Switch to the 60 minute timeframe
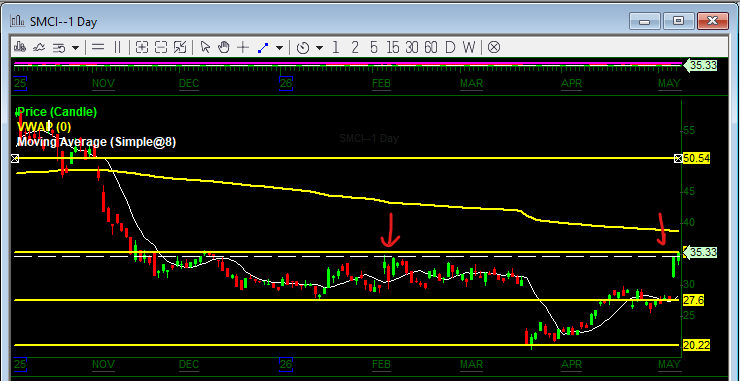740x381 pixels. pos(431,47)
